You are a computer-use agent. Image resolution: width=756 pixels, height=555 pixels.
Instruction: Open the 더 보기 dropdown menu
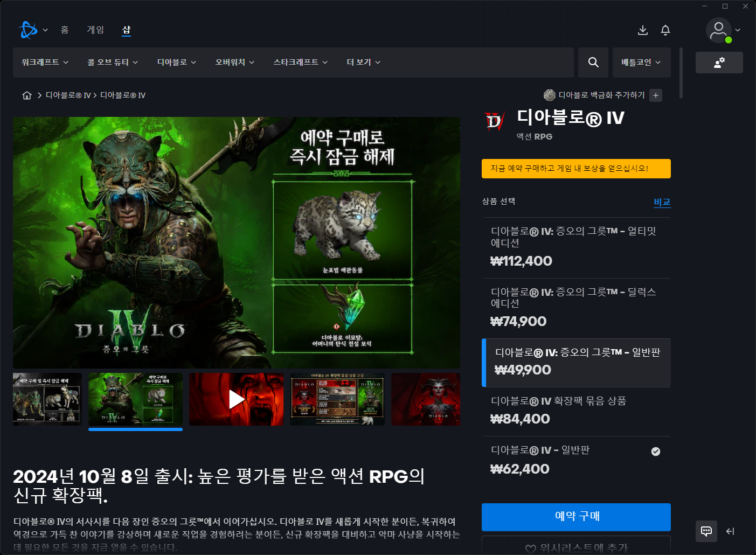pyautogui.click(x=364, y=63)
